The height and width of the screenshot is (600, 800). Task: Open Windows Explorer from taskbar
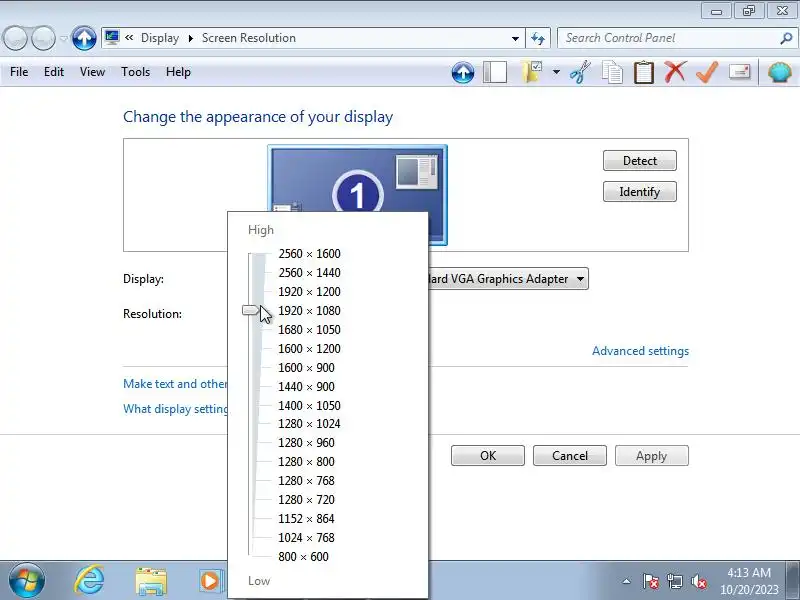click(151, 581)
